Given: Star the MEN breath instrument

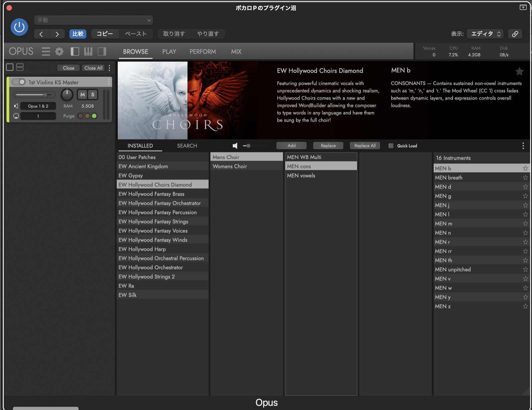Looking at the screenshot, I should coord(525,177).
